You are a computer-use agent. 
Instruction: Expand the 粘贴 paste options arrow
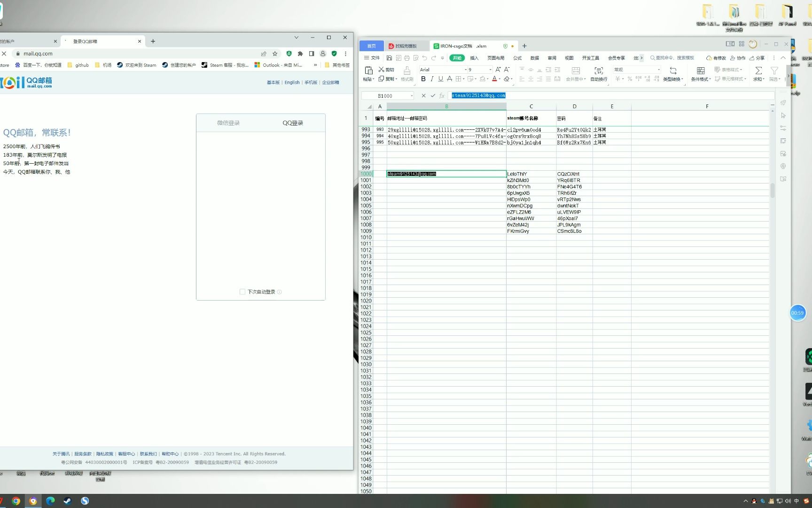(x=374, y=79)
